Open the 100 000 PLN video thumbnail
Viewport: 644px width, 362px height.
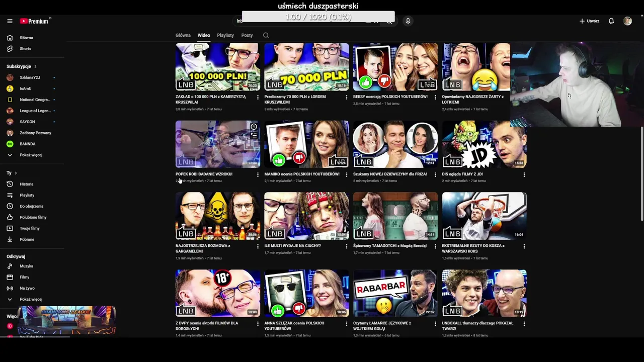coord(217,66)
